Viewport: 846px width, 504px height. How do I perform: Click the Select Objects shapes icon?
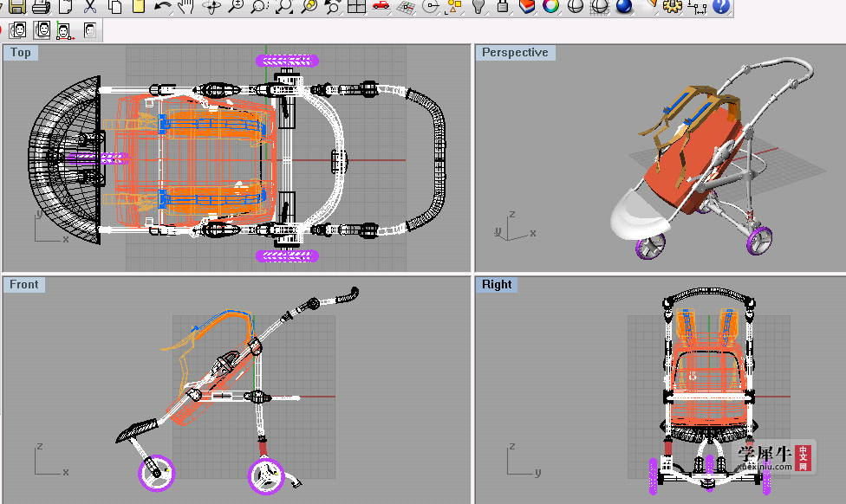pos(454,6)
